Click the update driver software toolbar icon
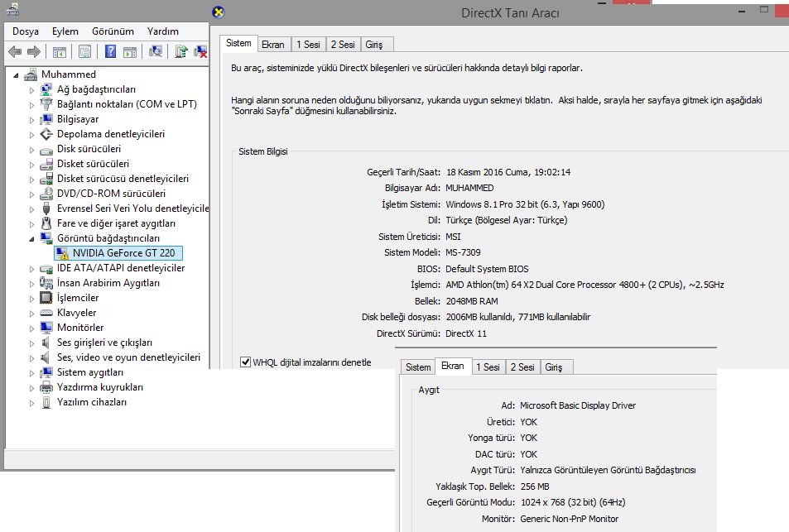Viewport: 789px width, 532px height. [181, 51]
